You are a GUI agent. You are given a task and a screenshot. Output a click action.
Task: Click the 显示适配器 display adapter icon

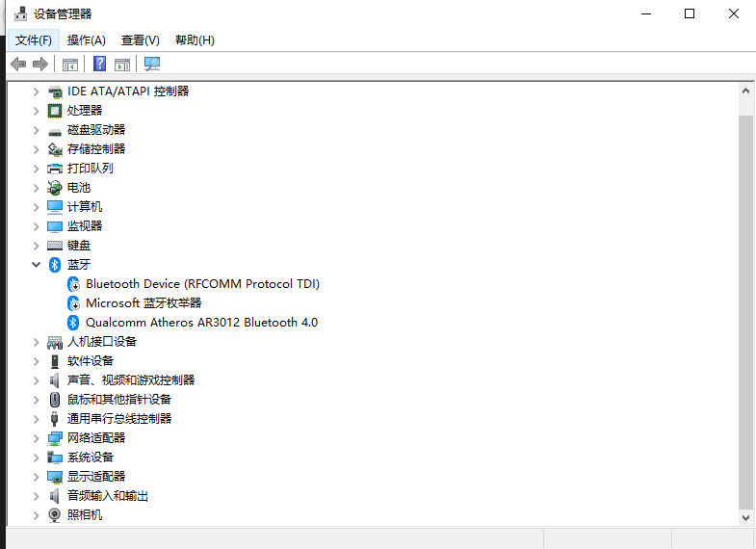[55, 477]
